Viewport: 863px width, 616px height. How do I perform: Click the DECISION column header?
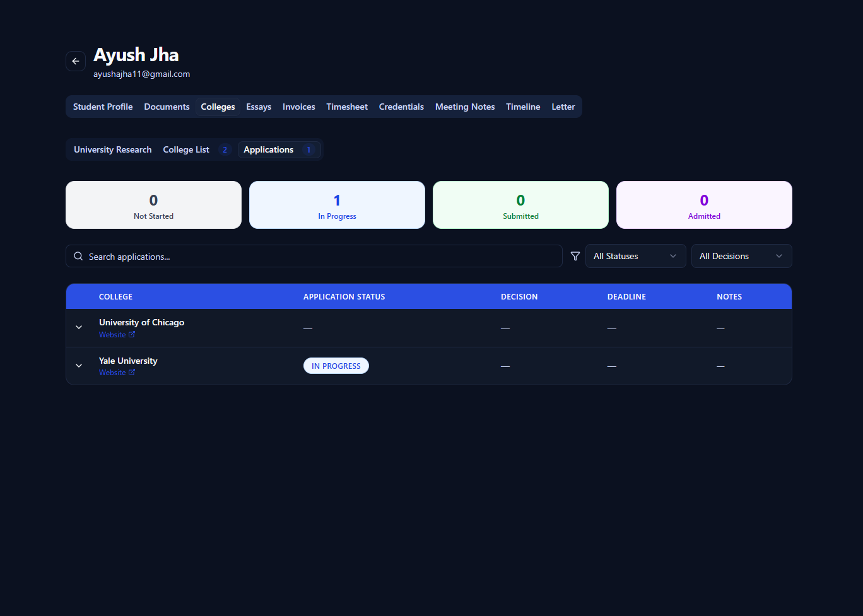click(519, 296)
